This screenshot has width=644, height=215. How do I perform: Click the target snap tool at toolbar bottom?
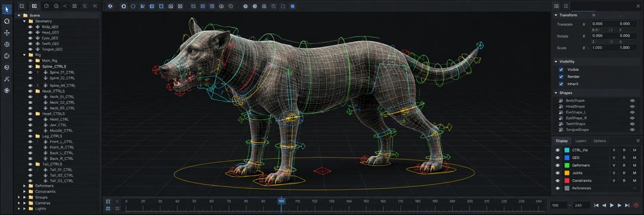coord(7,90)
